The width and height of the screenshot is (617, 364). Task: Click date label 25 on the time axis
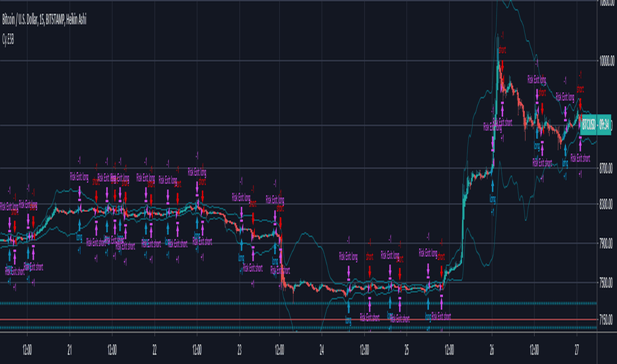[x=406, y=350]
